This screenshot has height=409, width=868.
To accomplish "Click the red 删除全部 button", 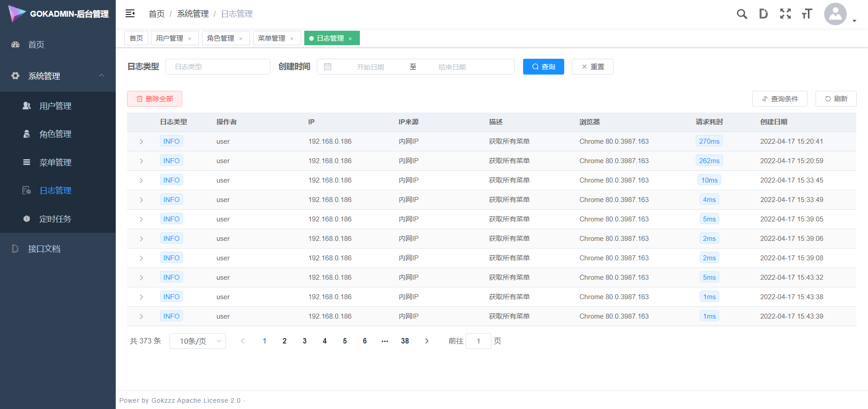I will pyautogui.click(x=155, y=99).
